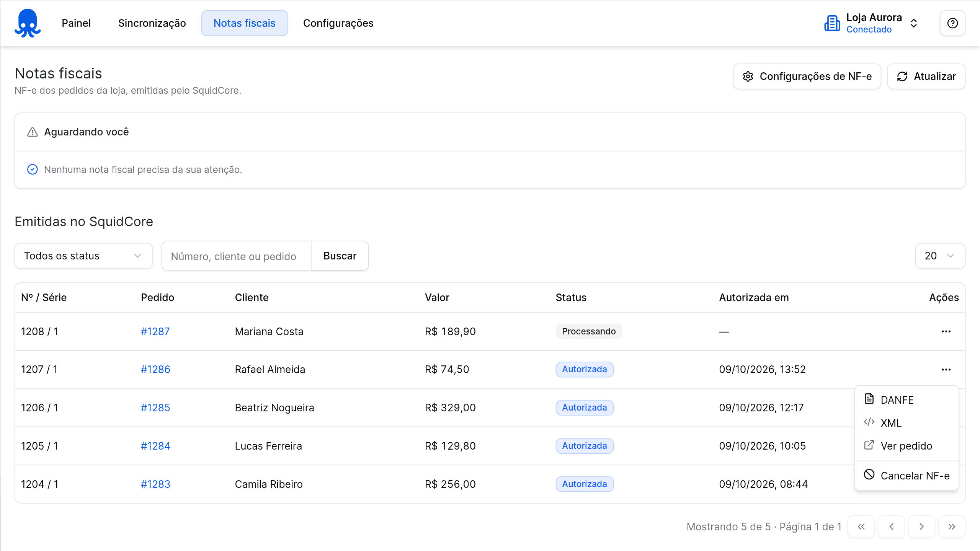Open order link #1286

155,370
